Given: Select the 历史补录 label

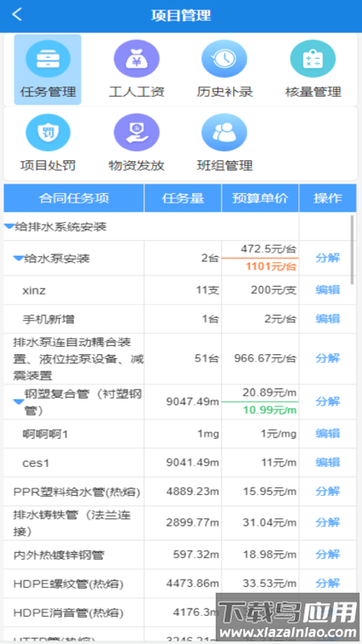Looking at the screenshot, I should click(224, 92).
